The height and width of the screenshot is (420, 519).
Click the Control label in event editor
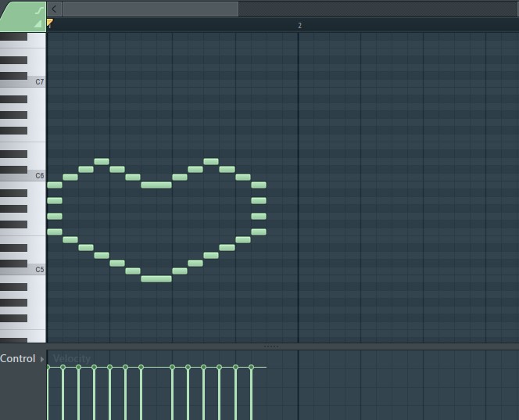pos(18,359)
